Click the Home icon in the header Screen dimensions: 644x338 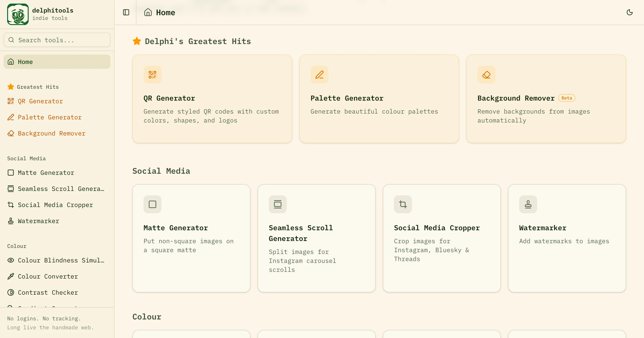point(148,12)
